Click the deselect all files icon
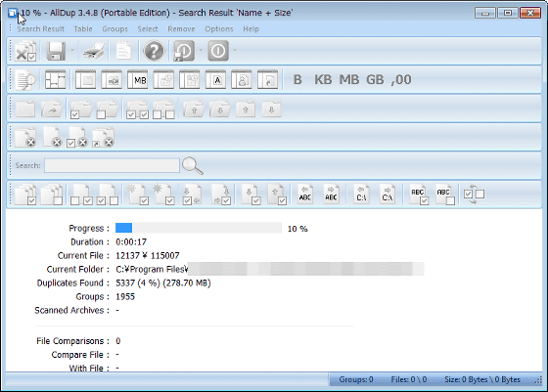548x392 pixels. (52, 195)
